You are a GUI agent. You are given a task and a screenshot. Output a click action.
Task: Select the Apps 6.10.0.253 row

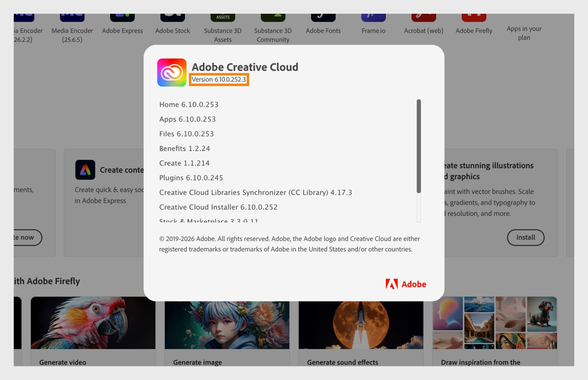[x=187, y=119]
